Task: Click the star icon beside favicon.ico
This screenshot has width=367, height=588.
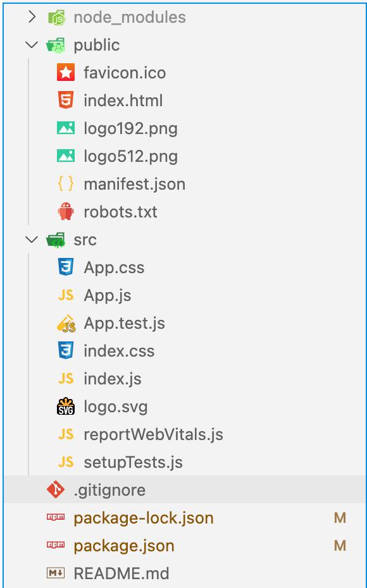Action: [x=66, y=73]
